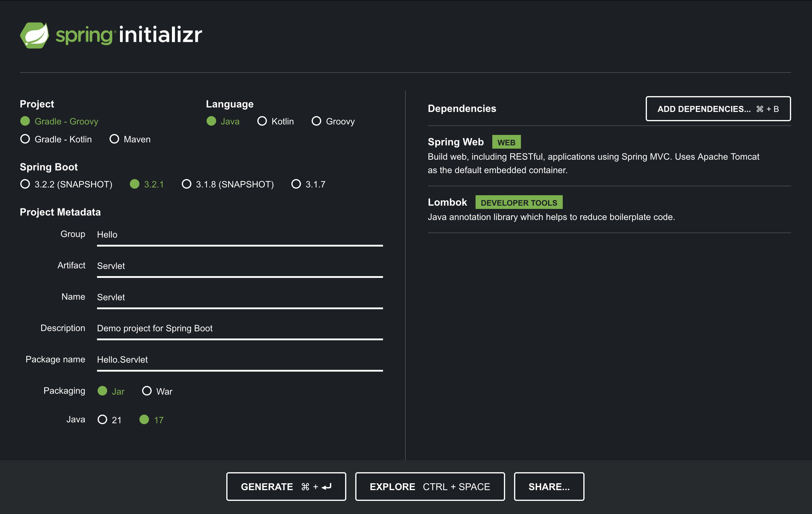The width and height of the screenshot is (812, 514).
Task: Open Add Dependencies dialog
Action: pyautogui.click(x=718, y=109)
